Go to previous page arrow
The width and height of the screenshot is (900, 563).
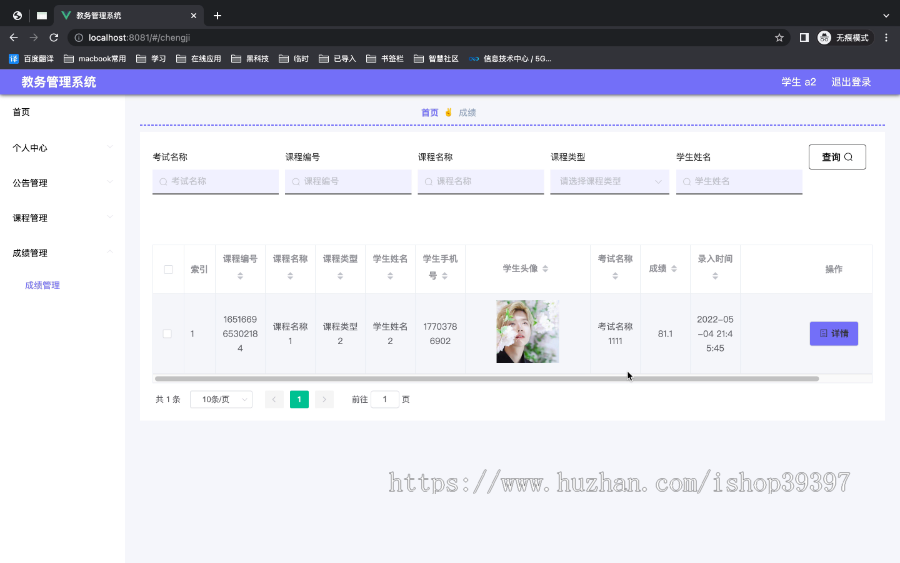pyautogui.click(x=274, y=399)
